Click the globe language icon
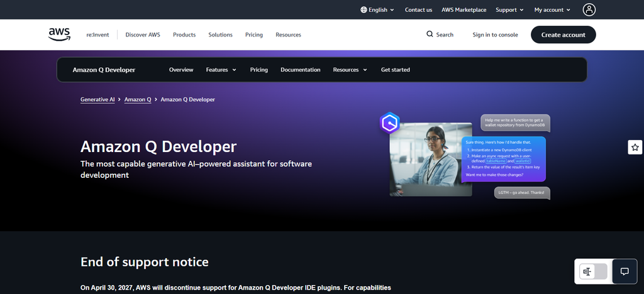 (364, 10)
